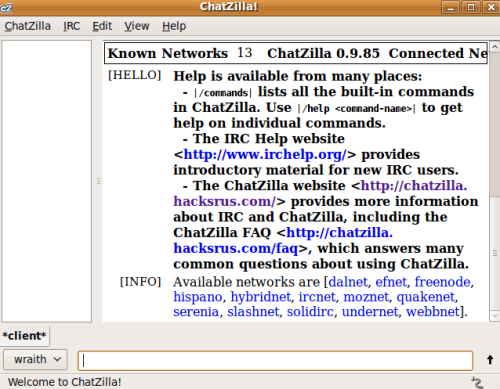The width and height of the screenshot is (500, 389).
Task: Connect to the dalnet network
Action: tap(348, 282)
